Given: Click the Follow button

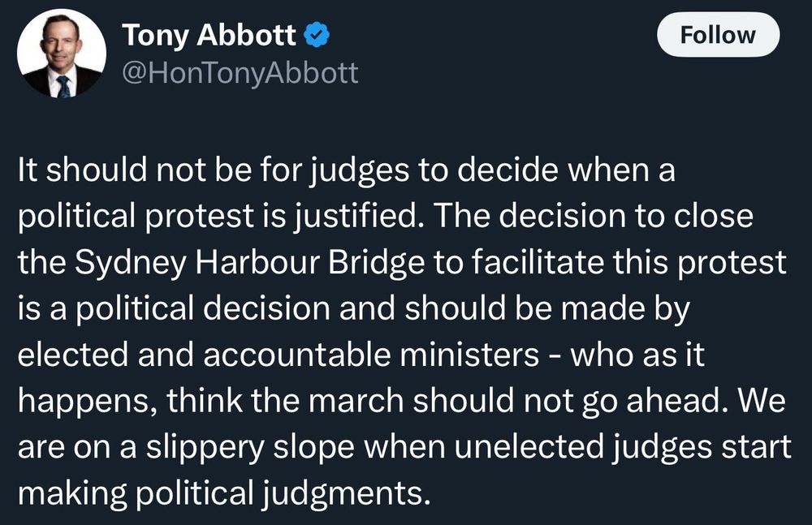Looking at the screenshot, I should coord(718,35).
